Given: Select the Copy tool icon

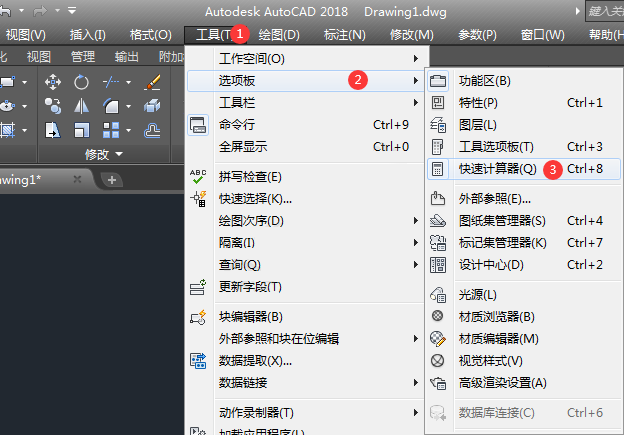Looking at the screenshot, I should coord(53,106).
